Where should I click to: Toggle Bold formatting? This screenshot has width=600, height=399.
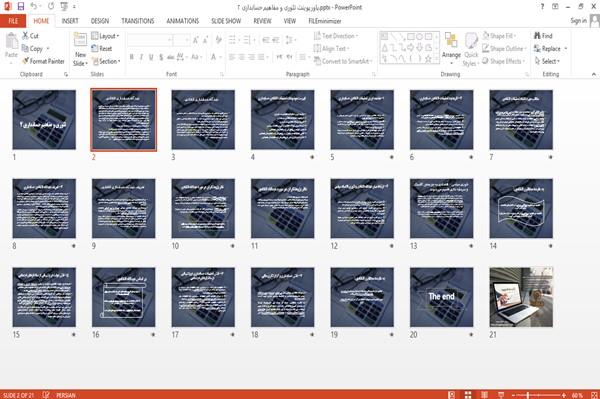[x=132, y=57]
